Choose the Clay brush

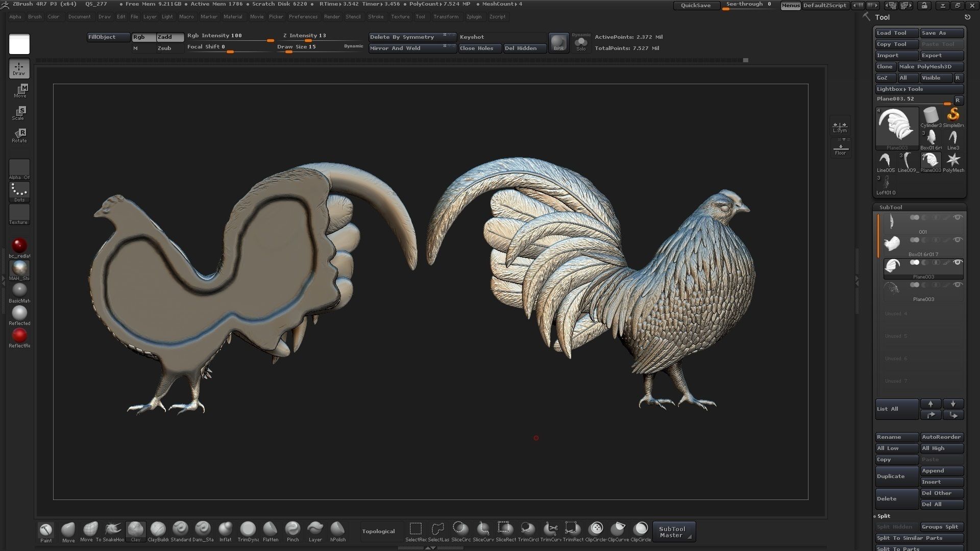[135, 532]
